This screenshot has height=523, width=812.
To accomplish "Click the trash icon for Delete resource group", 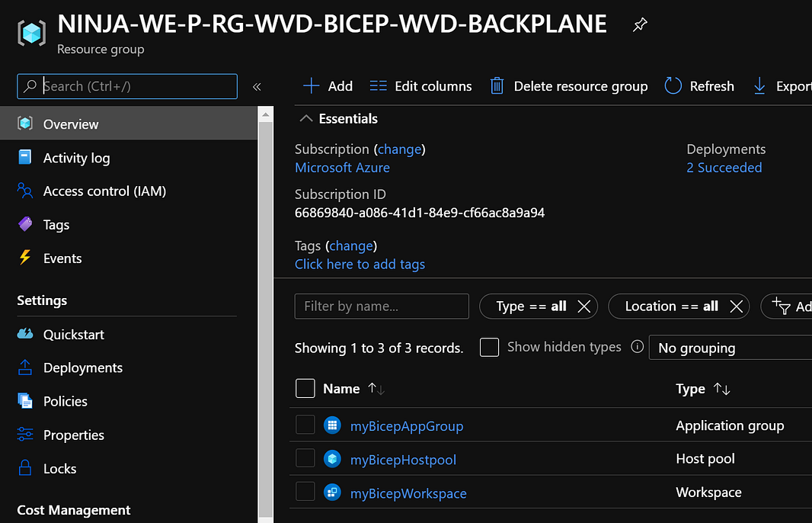I will point(497,86).
